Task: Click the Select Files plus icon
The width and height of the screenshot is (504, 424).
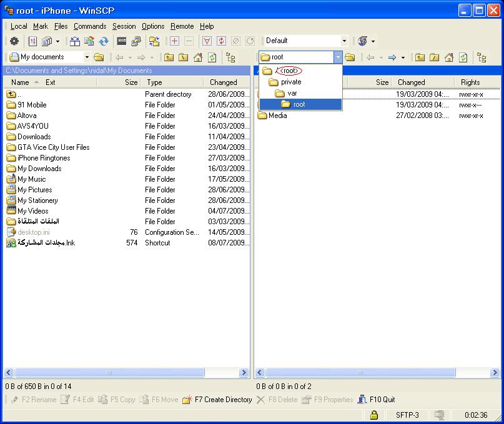Action: (x=174, y=41)
